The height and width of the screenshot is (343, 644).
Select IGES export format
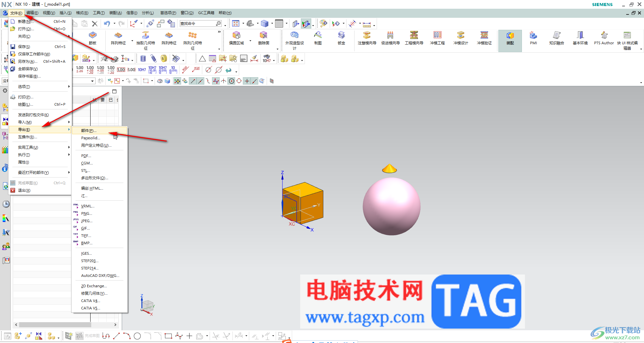(100, 253)
